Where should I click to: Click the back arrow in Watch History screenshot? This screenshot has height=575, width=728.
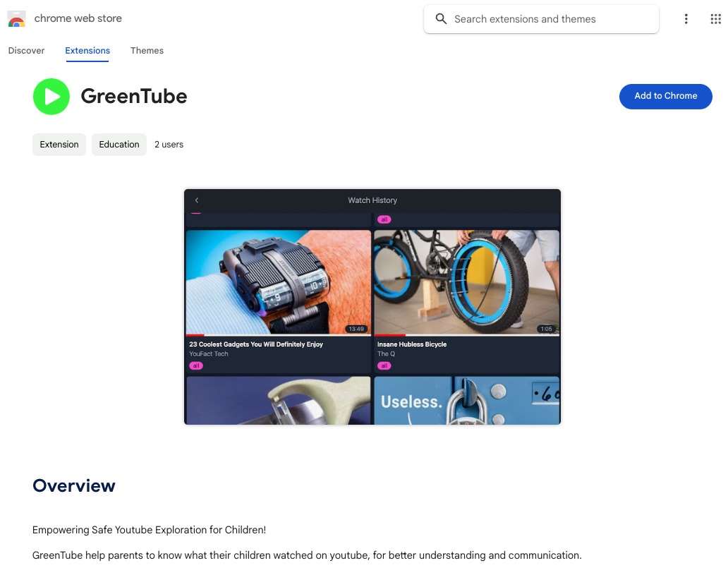(197, 200)
